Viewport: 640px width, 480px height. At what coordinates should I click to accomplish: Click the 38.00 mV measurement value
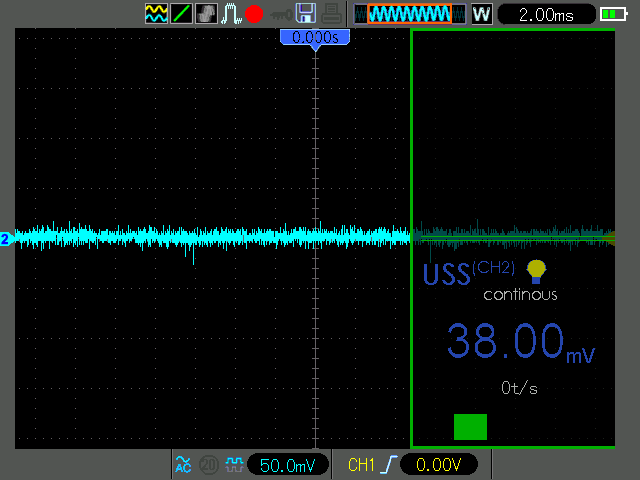tap(521, 342)
